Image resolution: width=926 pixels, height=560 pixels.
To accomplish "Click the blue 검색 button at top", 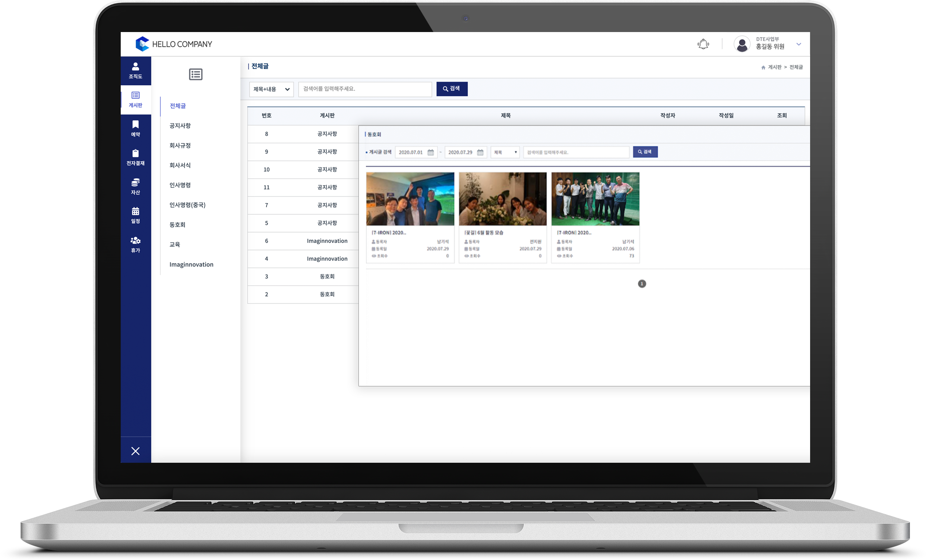I will pos(452,89).
